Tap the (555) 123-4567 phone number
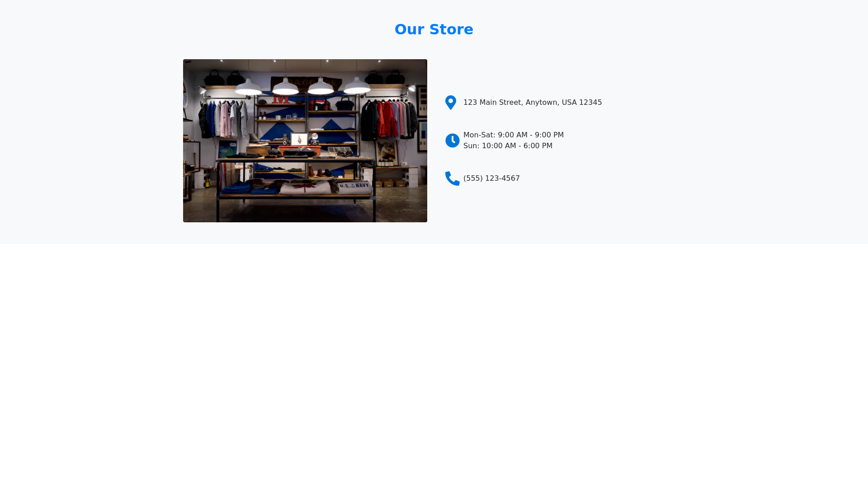868x488 pixels. (x=491, y=178)
